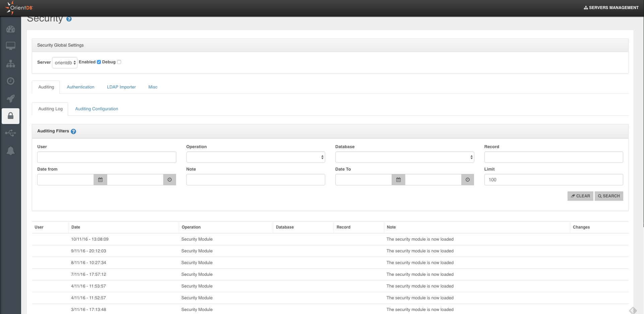644x314 pixels.
Task: Expand the Operation filter dropdown
Action: (x=255, y=157)
